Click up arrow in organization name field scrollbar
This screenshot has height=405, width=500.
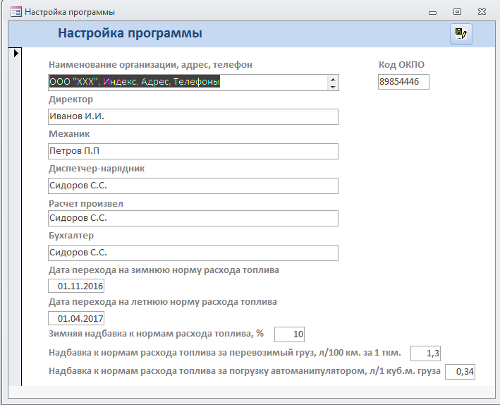point(333,79)
